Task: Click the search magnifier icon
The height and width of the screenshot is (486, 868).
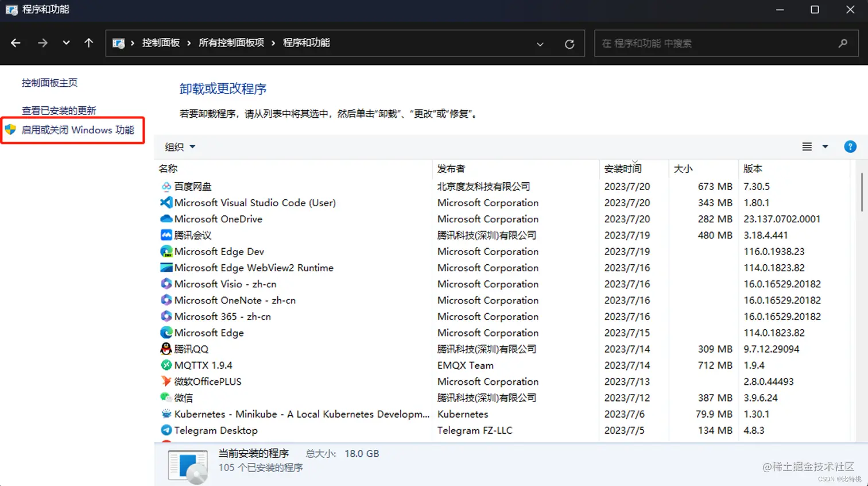Action: pyautogui.click(x=843, y=43)
